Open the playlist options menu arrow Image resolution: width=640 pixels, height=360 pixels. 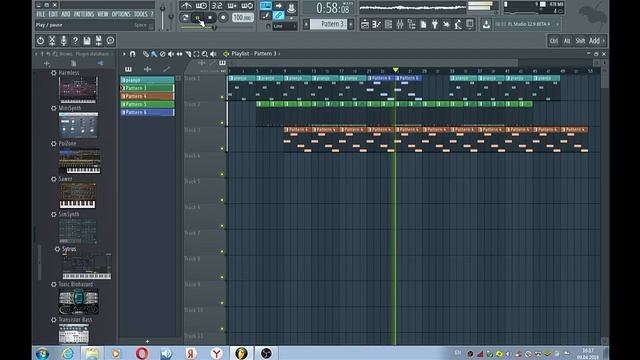[124, 54]
